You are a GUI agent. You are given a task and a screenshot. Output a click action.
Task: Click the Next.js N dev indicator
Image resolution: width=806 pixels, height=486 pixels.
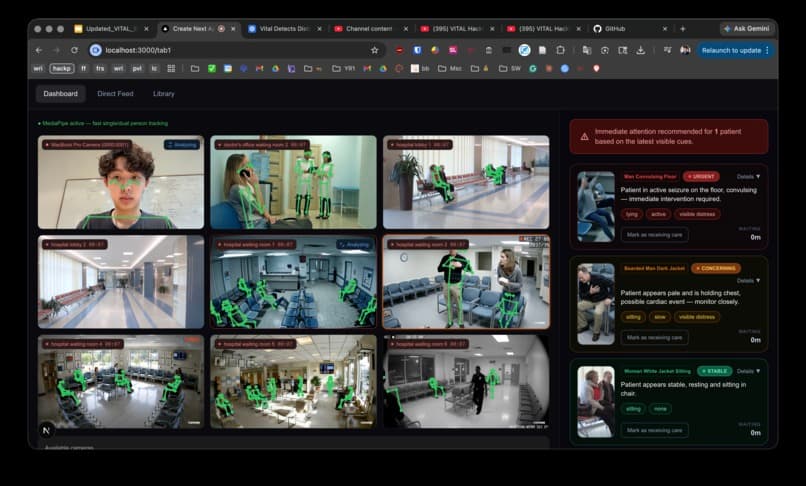point(46,430)
